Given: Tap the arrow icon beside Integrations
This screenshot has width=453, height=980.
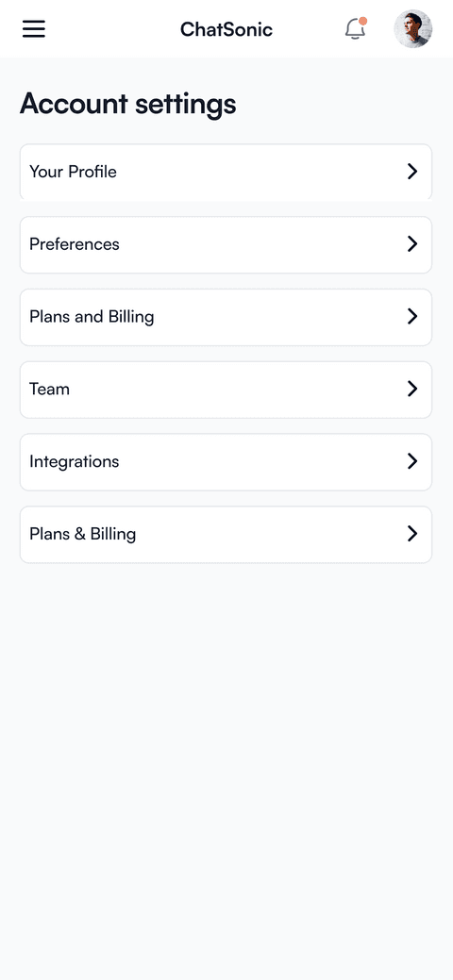Looking at the screenshot, I should 412,461.
